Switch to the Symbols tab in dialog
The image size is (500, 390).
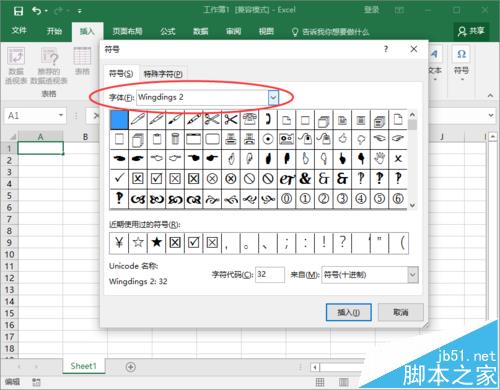coord(121,73)
